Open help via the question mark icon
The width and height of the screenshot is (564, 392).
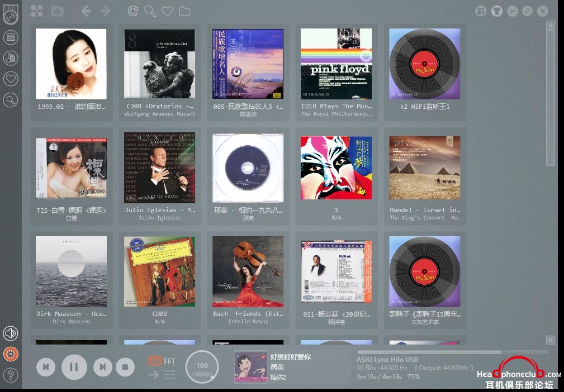pos(11,375)
